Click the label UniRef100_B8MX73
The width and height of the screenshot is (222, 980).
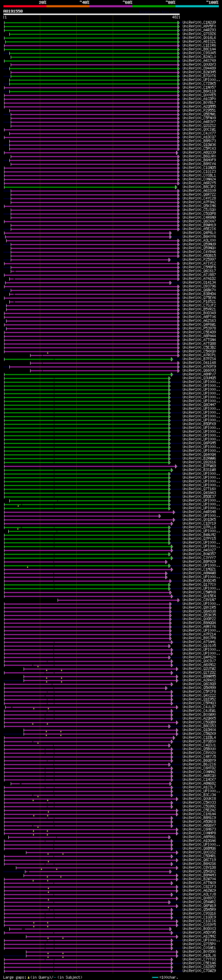(199, 141)
